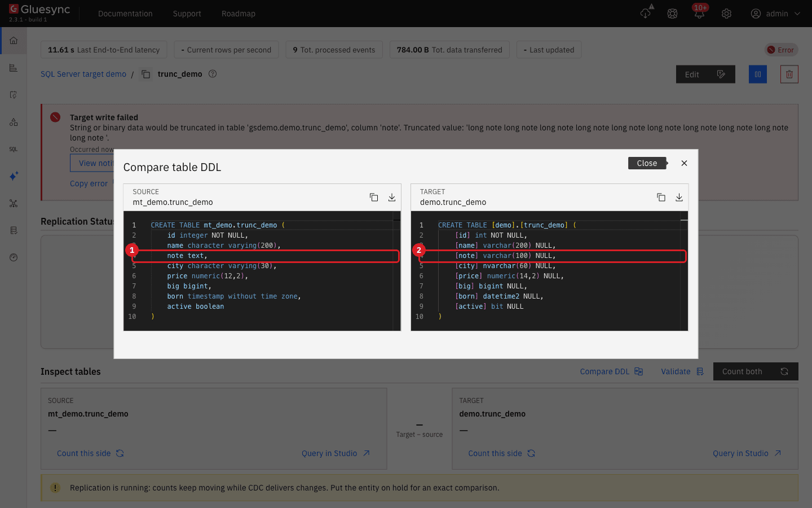Image resolution: width=812 pixels, height=508 pixels.
Task: Open the notifications bell with 10+ badge
Action: click(x=699, y=12)
